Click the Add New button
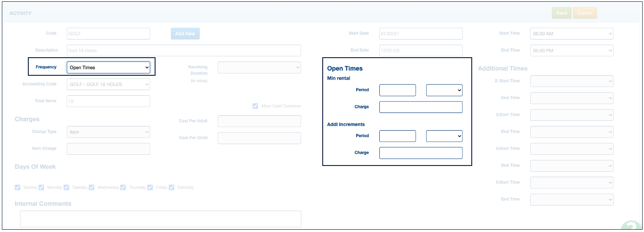This screenshot has width=644, height=232. 185,33
